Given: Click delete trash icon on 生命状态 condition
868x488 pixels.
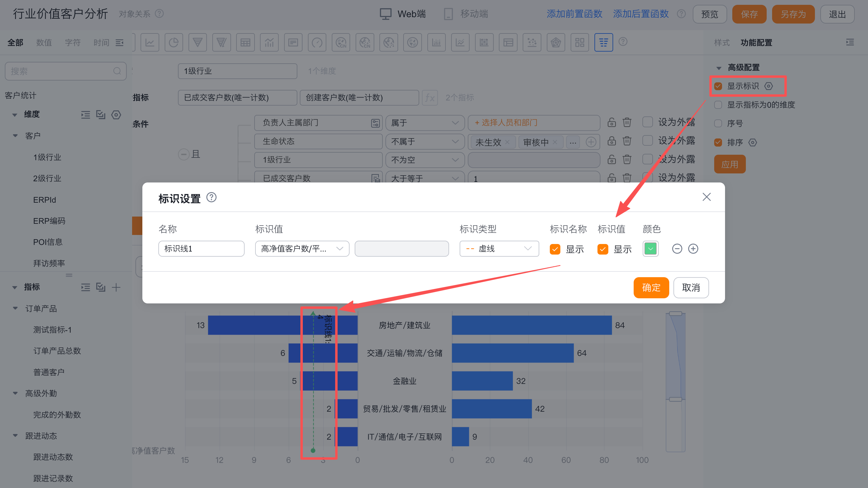Looking at the screenshot, I should 627,141.
